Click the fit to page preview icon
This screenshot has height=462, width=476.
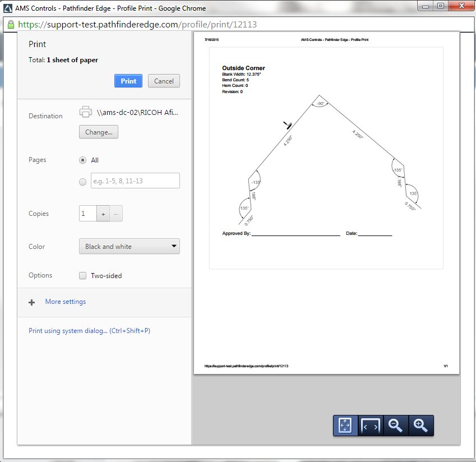[x=345, y=425]
